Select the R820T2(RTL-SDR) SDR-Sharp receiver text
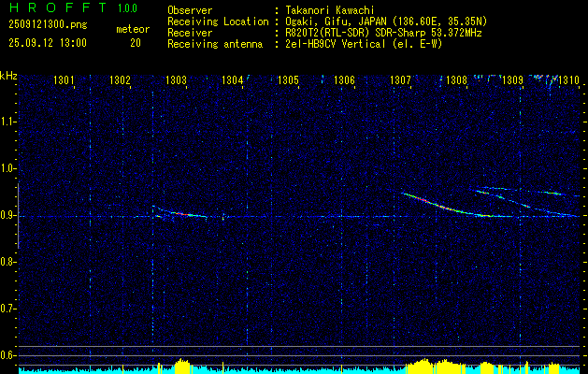This screenshot has height=374, width=588. (x=381, y=33)
